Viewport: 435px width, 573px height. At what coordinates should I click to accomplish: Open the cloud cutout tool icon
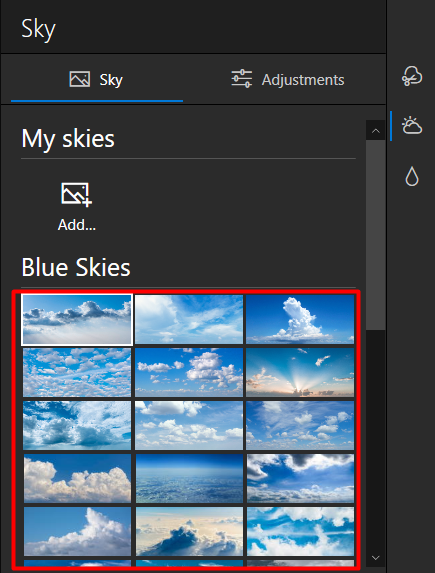point(412,76)
